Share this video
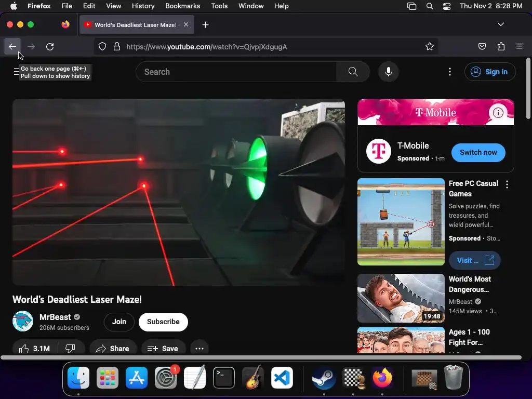532x399 pixels. coord(113,348)
